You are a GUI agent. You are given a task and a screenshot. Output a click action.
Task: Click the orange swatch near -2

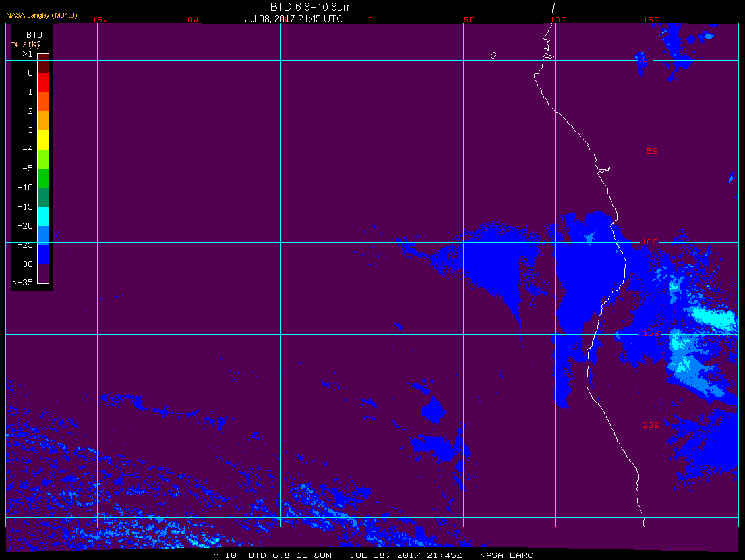coord(44,121)
